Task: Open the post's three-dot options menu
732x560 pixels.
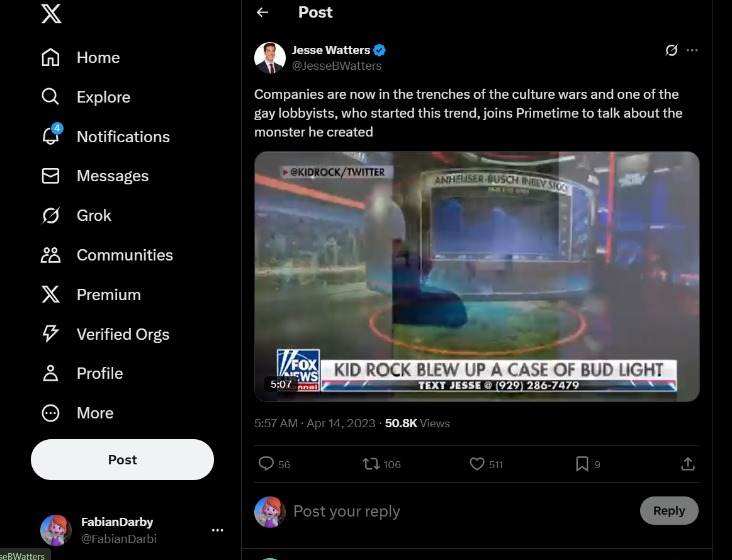Action: [692, 50]
